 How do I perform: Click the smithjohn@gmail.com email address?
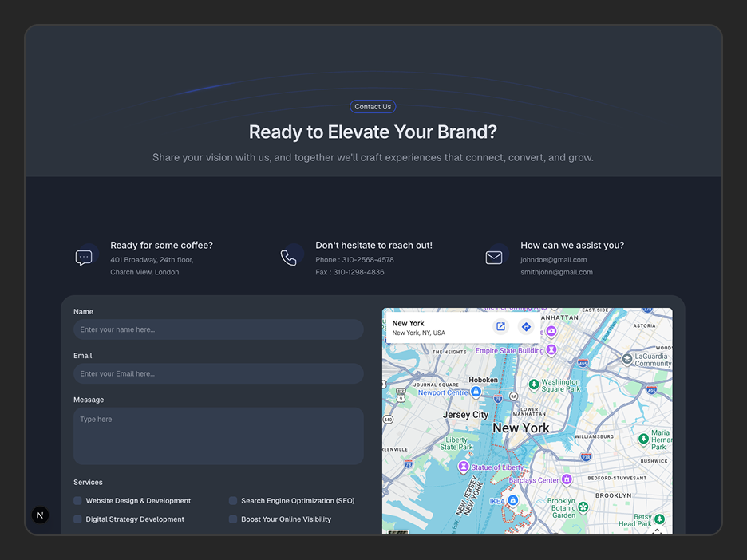point(556,272)
